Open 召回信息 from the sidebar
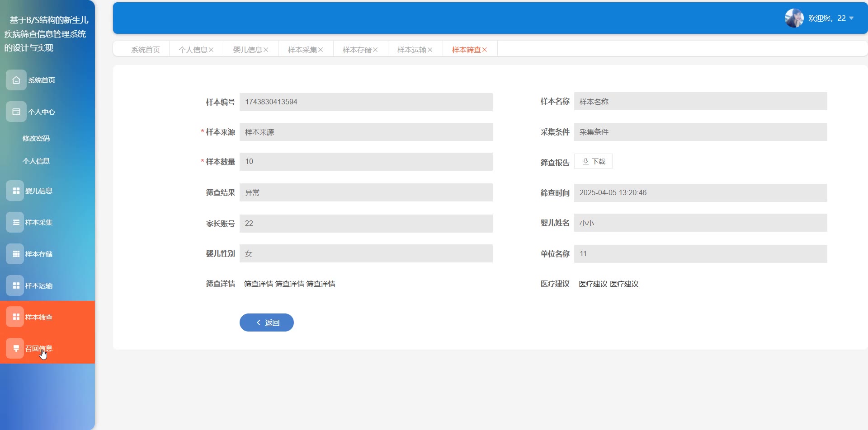868x430 pixels. pyautogui.click(x=38, y=348)
